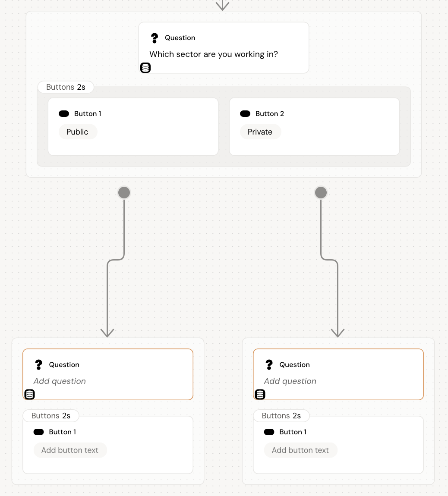Click database icon on sector question card
The width and height of the screenshot is (448, 496).
(x=145, y=68)
